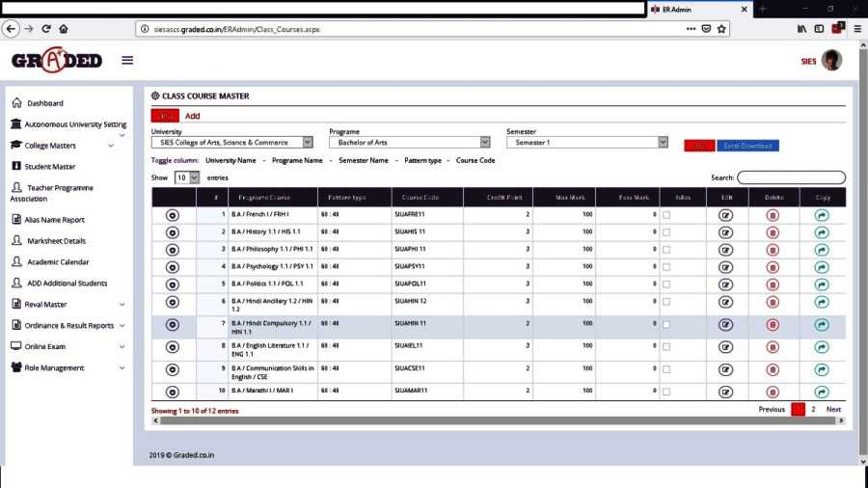This screenshot has width=868, height=488.
Task: Expand the Programe dropdown
Action: 409,143
